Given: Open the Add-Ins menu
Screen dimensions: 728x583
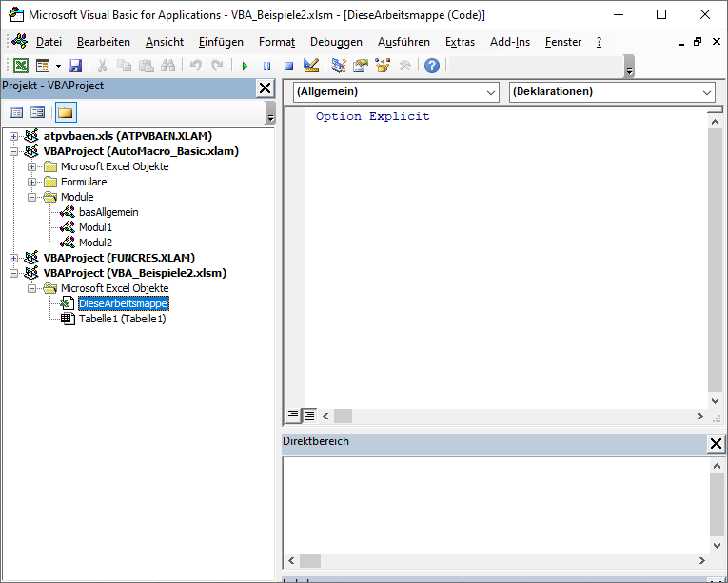Looking at the screenshot, I should [x=510, y=42].
